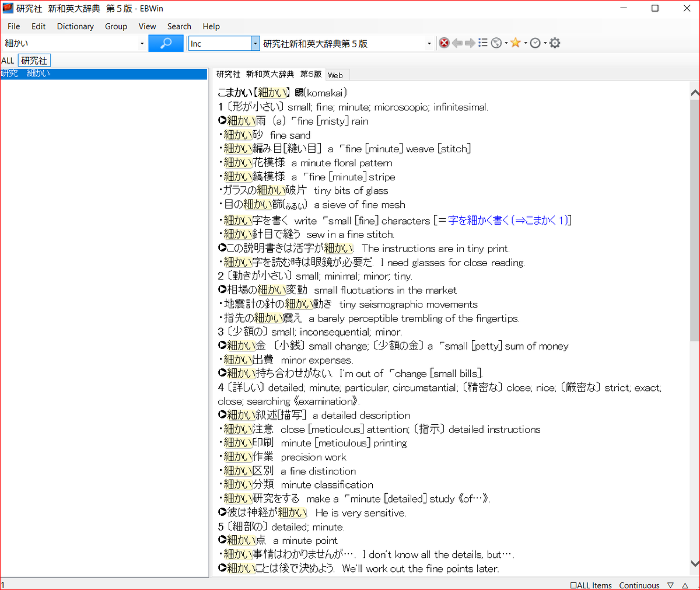Toggle the ALL Items checkbox

pyautogui.click(x=591, y=585)
